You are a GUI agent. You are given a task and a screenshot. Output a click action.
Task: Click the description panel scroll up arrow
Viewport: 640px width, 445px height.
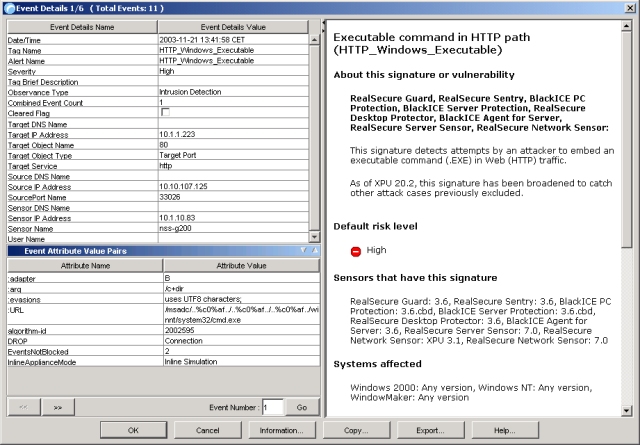tap(627, 26)
